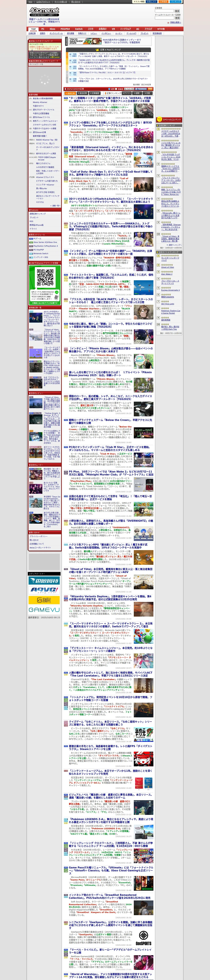Open the Genokids article thumbnail
Screen dimensions: 210x980
(x=144, y=135)
